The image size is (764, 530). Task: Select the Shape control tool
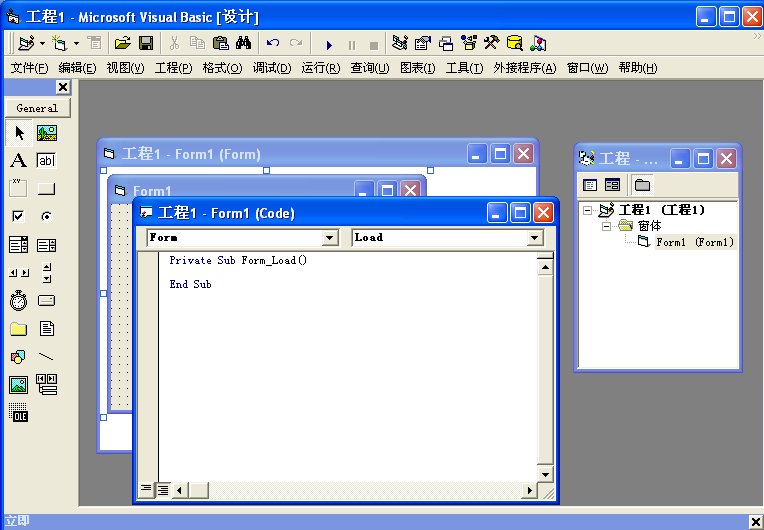pyautogui.click(x=19, y=357)
